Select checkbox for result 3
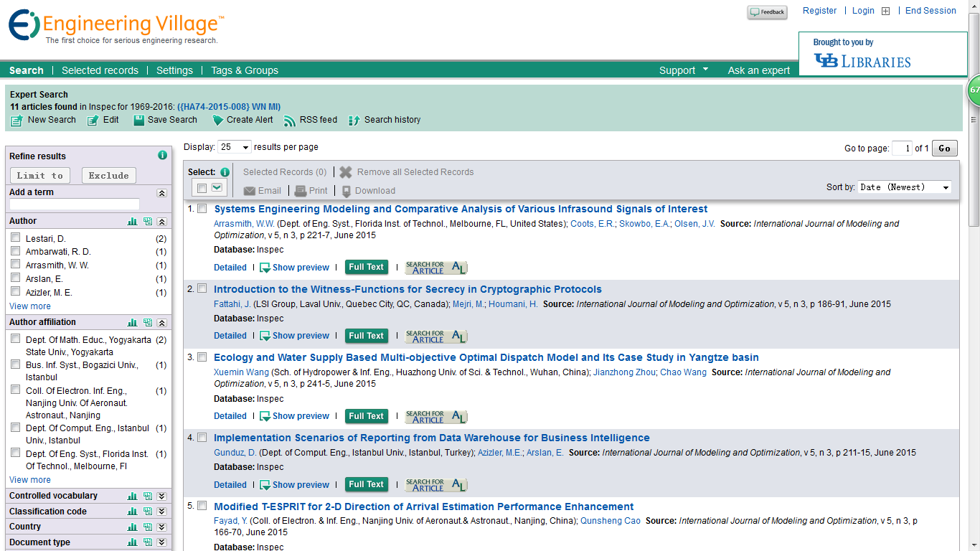This screenshot has width=980, height=551. pyautogui.click(x=202, y=357)
